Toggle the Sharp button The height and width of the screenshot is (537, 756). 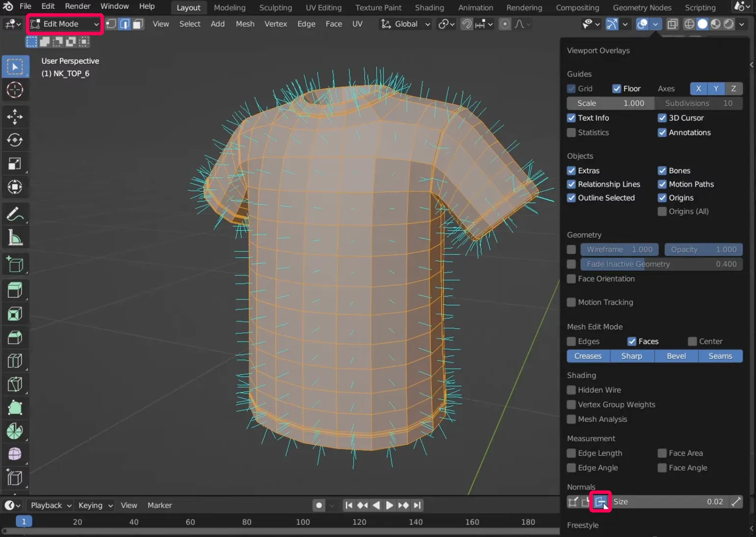(x=632, y=356)
